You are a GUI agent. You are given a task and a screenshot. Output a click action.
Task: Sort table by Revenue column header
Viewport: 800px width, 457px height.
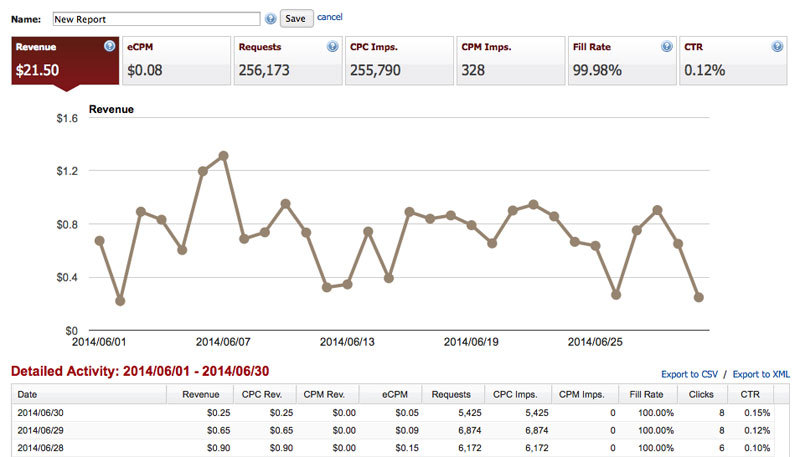pyautogui.click(x=200, y=394)
